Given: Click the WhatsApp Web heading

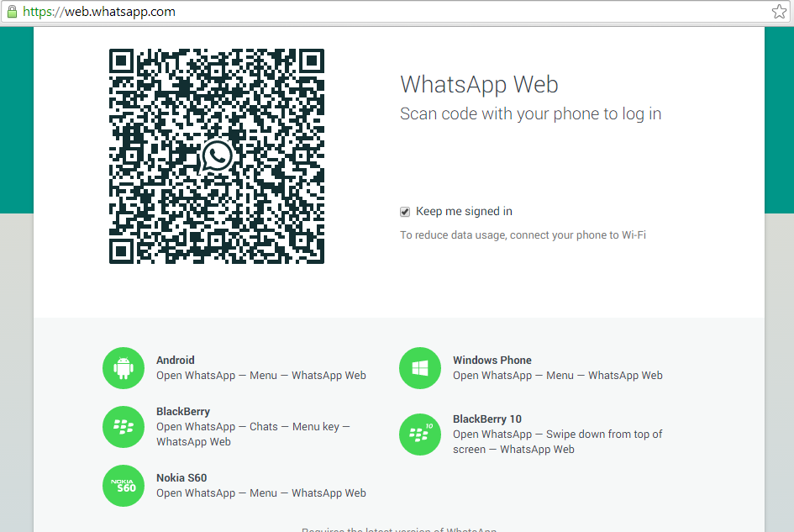Looking at the screenshot, I should [x=479, y=84].
